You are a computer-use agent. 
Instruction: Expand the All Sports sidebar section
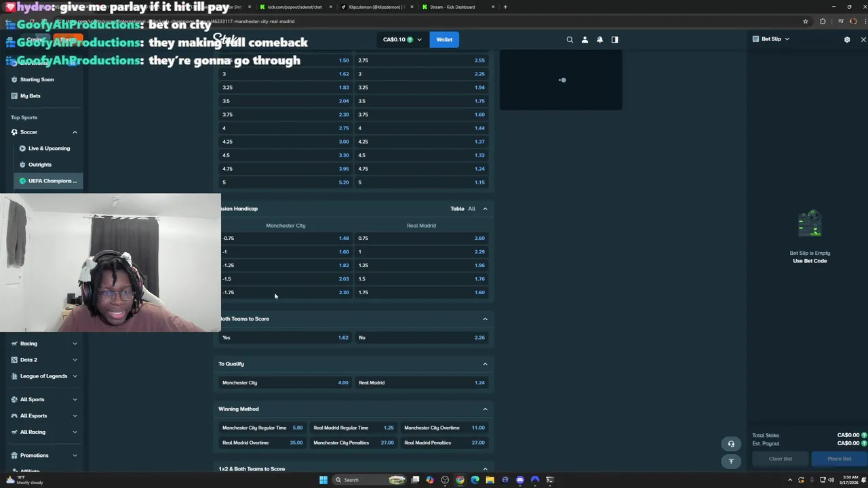click(x=75, y=400)
